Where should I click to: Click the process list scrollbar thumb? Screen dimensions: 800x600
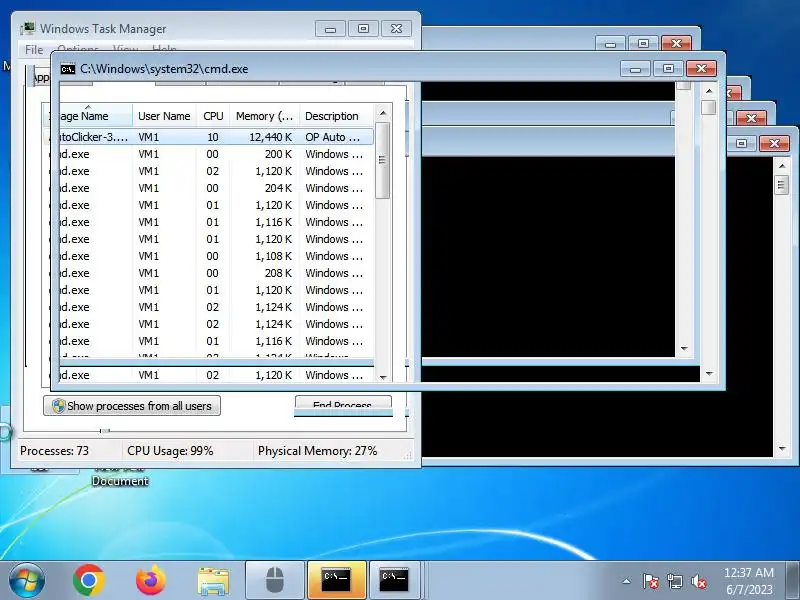point(382,160)
